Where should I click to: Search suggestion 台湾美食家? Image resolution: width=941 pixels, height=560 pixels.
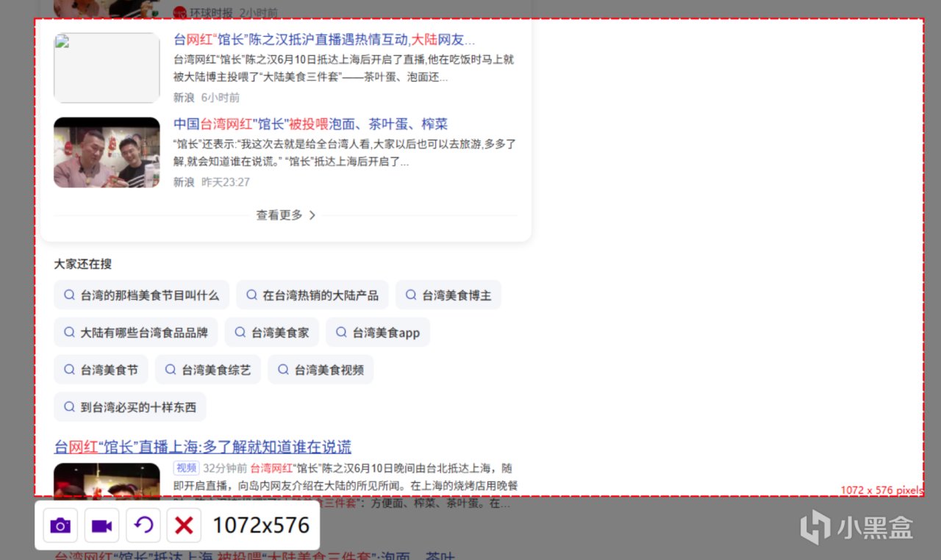point(271,332)
